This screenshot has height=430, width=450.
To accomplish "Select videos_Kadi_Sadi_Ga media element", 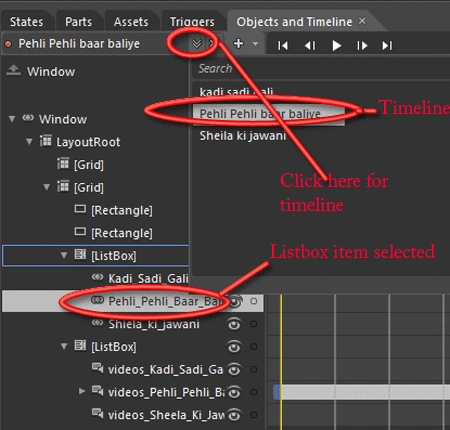I will click(x=165, y=369).
